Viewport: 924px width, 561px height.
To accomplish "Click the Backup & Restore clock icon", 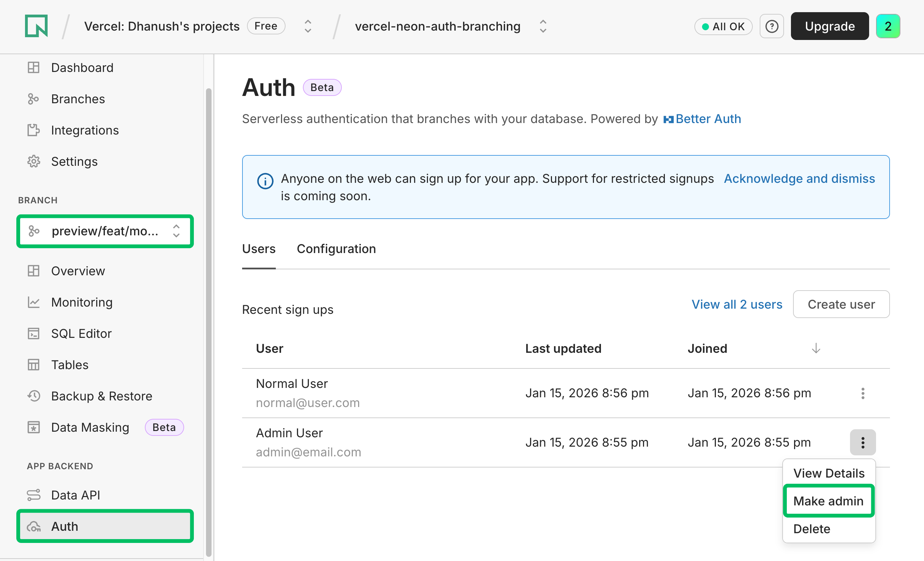I will click(x=33, y=396).
